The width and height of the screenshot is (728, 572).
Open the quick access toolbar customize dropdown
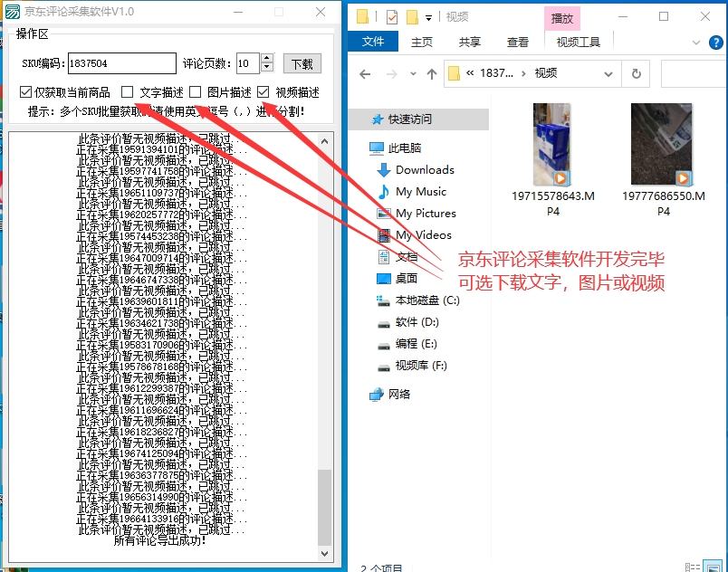(428, 18)
